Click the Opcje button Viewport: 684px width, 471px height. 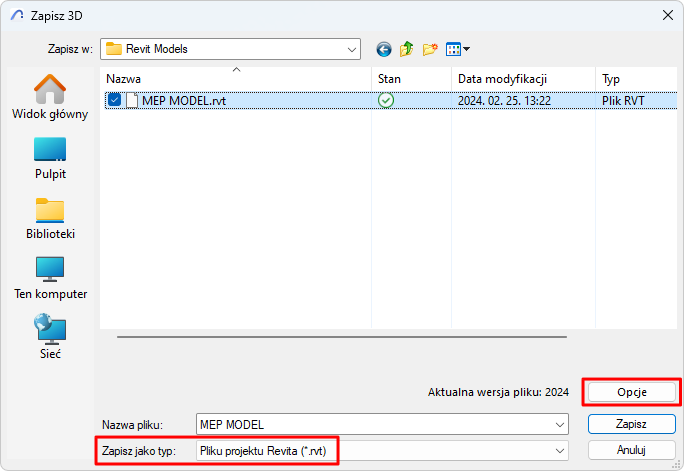pos(632,392)
